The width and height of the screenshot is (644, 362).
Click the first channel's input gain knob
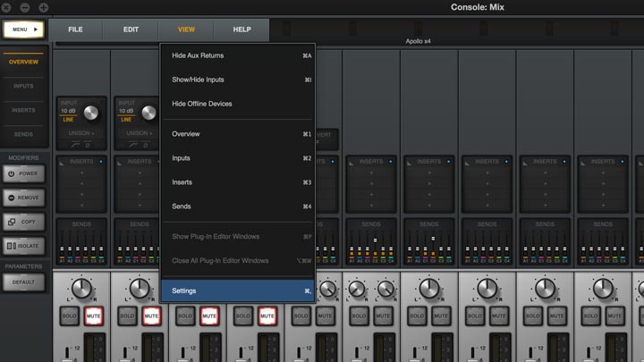90,113
